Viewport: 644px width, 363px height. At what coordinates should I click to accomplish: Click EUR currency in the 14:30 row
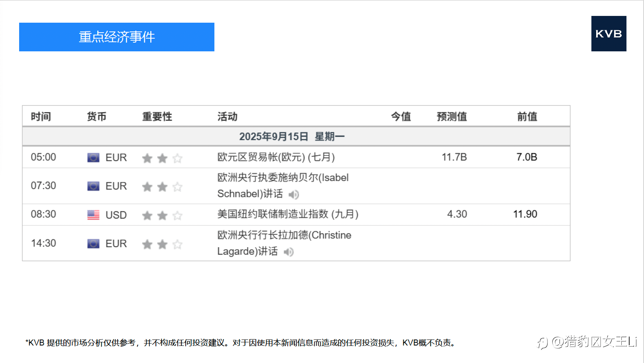(116, 244)
